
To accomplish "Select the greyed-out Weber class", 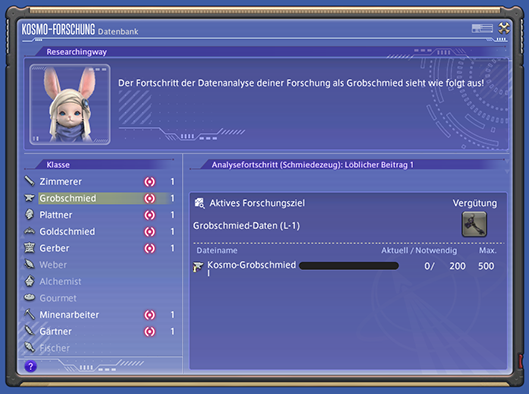I will tap(100, 265).
